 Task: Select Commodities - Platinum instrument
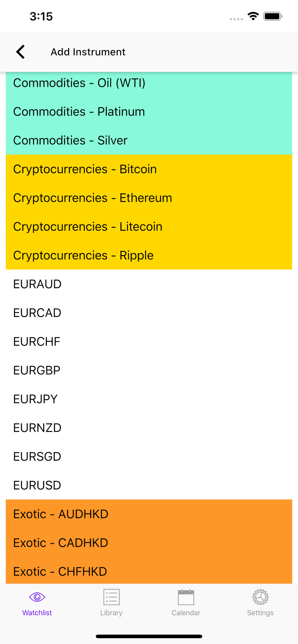[149, 111]
